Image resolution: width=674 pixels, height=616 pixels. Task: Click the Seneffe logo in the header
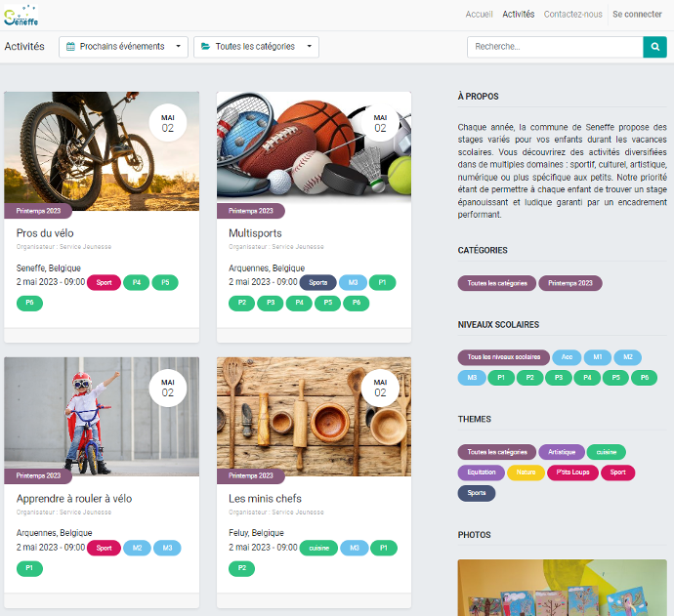coord(21,15)
